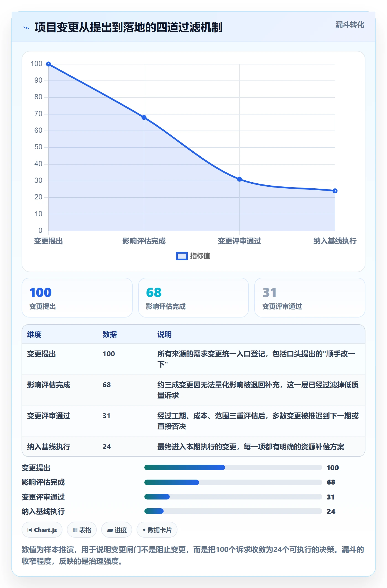Viewport: 387px width, 588px height.
Task: Click the description starting 最终进入本期执行
Action: pyautogui.click(x=251, y=447)
